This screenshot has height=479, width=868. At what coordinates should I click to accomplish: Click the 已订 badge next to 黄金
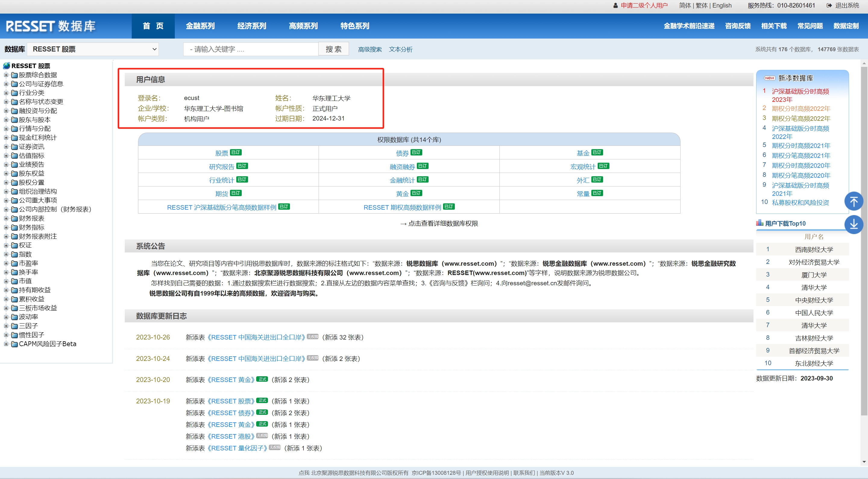pos(417,193)
